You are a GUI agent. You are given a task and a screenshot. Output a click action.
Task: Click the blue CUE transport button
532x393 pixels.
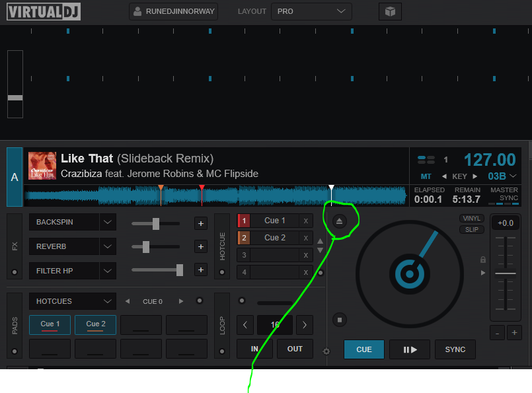364,349
